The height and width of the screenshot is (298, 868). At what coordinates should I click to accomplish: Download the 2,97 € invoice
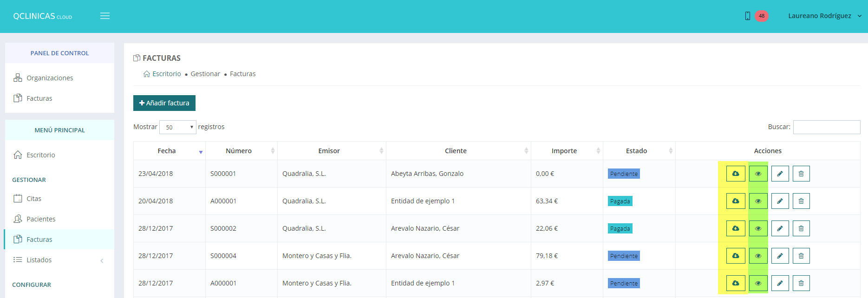coord(736,283)
